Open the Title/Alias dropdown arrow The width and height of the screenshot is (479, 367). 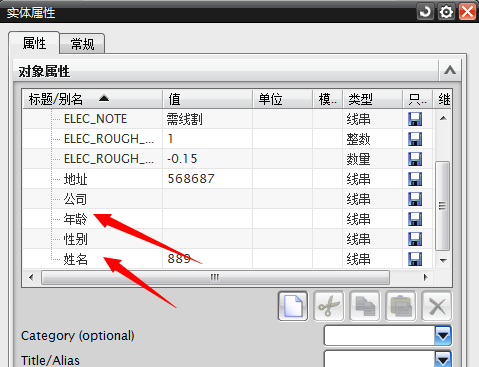(x=443, y=359)
